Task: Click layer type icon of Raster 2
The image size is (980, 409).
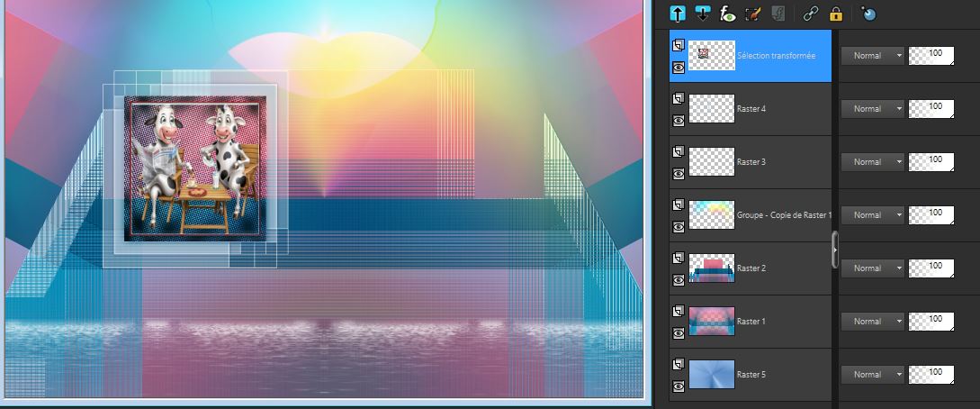Action: [679, 259]
